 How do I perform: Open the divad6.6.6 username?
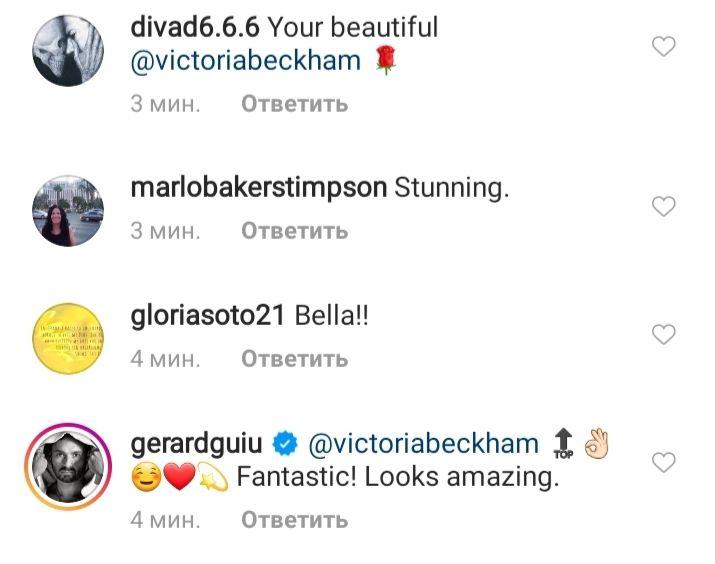point(195,27)
